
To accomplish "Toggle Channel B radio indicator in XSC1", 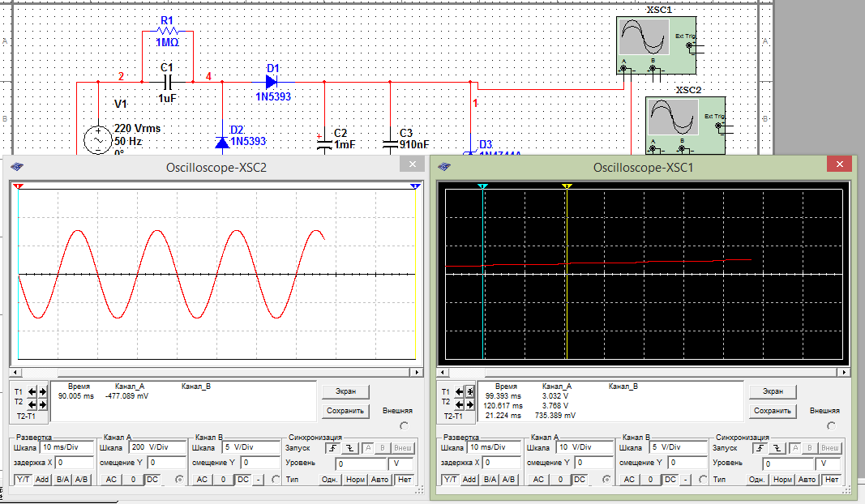I will click(x=702, y=479).
